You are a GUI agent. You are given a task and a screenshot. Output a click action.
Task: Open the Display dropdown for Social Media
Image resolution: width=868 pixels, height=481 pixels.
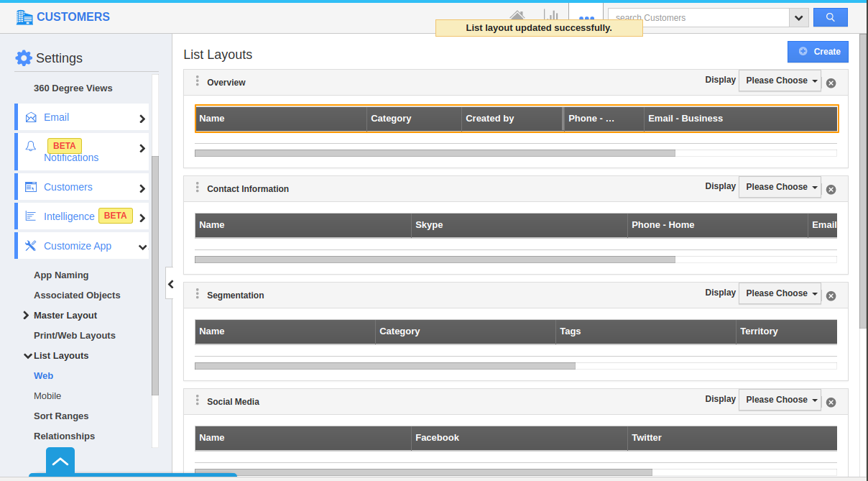(780, 399)
